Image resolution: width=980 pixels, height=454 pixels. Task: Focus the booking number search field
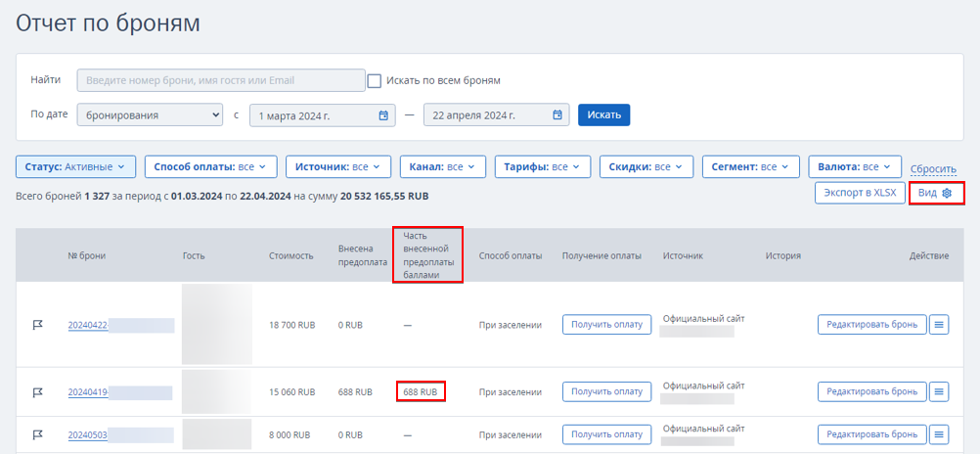tap(221, 80)
